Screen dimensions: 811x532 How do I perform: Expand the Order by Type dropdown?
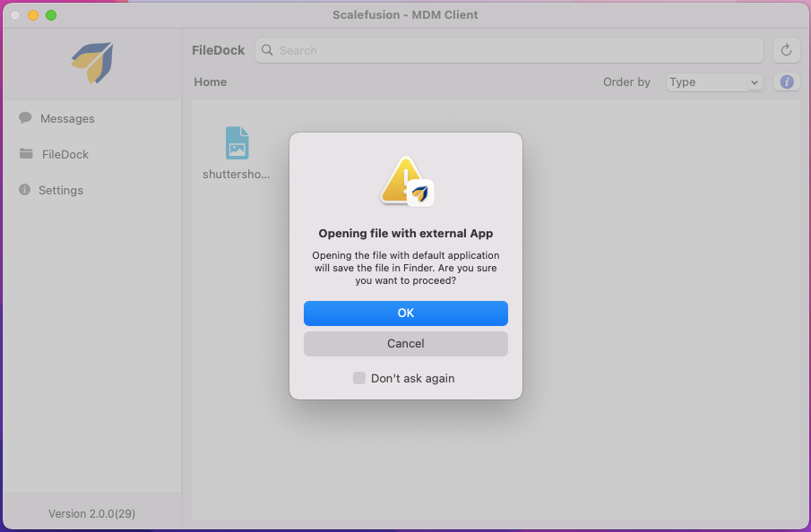click(x=714, y=82)
